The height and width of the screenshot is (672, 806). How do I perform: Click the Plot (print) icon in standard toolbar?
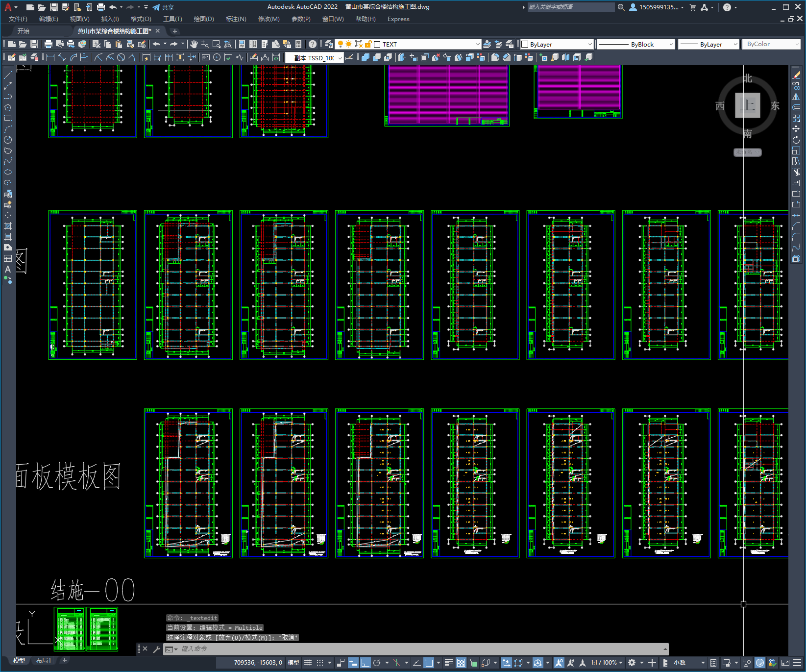click(49, 44)
